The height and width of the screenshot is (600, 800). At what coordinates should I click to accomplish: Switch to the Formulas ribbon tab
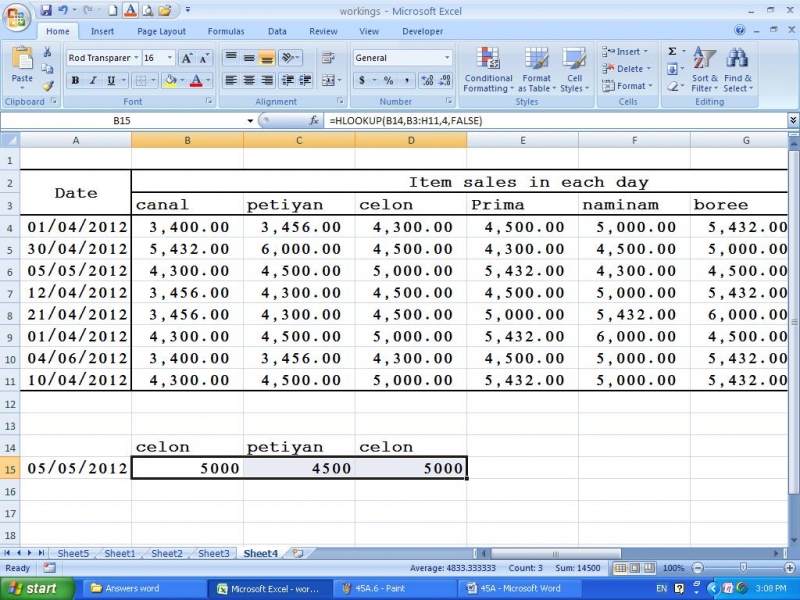[225, 31]
